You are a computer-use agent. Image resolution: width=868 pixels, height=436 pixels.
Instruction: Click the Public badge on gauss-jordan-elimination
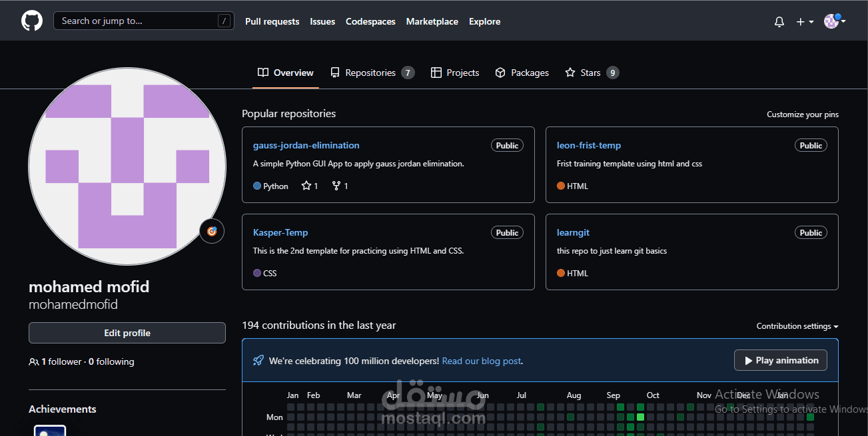tap(507, 145)
